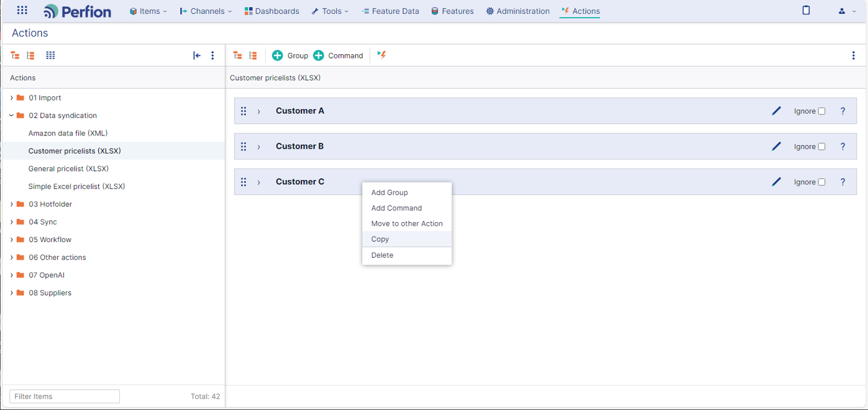Screen dimensions: 868x410
Task: Expand the Customer C group
Action: point(259,182)
